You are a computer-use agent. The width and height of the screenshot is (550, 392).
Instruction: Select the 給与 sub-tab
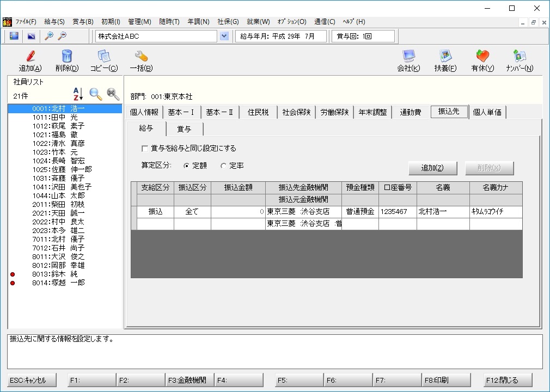pos(146,128)
